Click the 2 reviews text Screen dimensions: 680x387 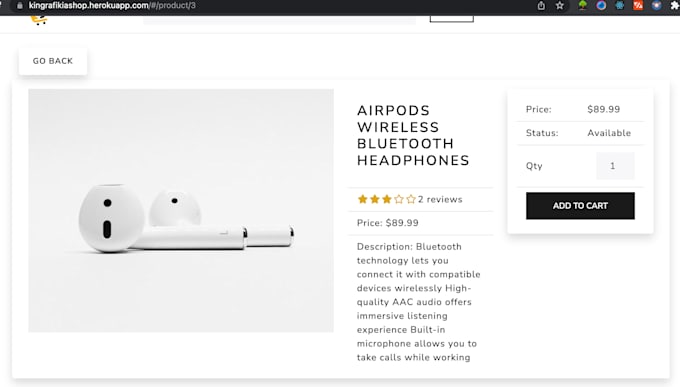[440, 200]
